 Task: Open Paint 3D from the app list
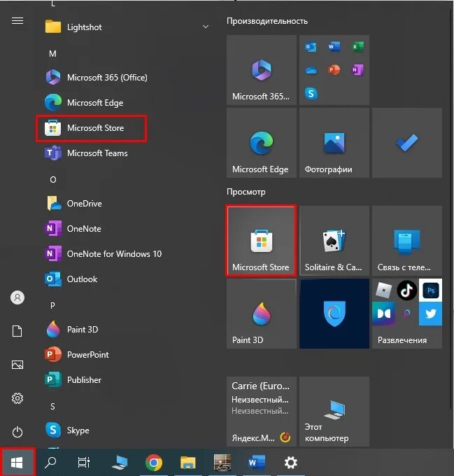(x=126, y=330)
